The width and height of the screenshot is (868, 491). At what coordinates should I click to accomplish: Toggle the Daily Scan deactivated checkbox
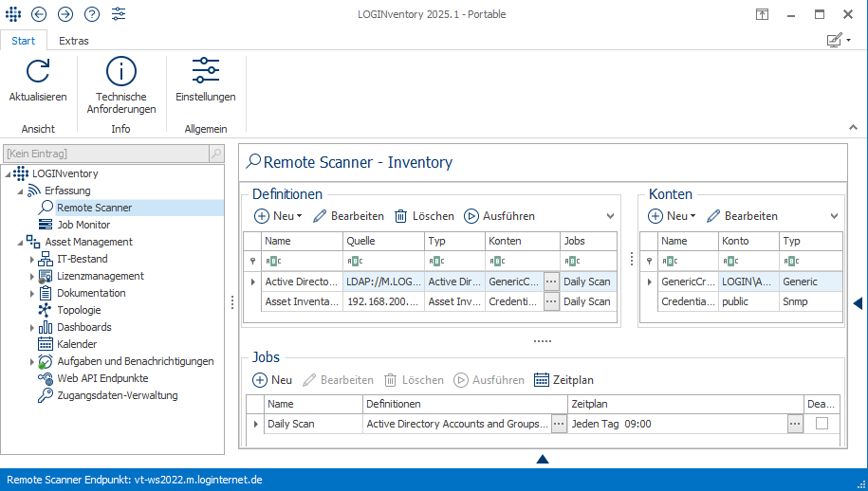coord(822,424)
